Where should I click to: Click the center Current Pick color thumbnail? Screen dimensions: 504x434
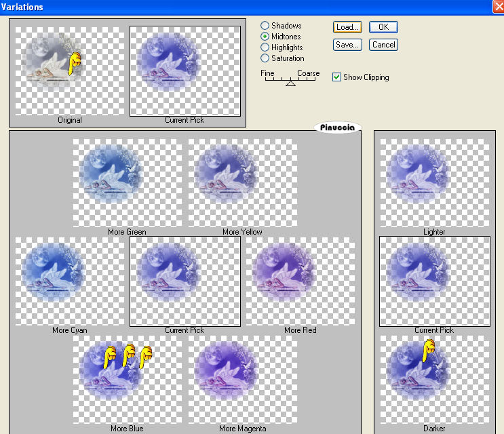pyautogui.click(x=185, y=281)
